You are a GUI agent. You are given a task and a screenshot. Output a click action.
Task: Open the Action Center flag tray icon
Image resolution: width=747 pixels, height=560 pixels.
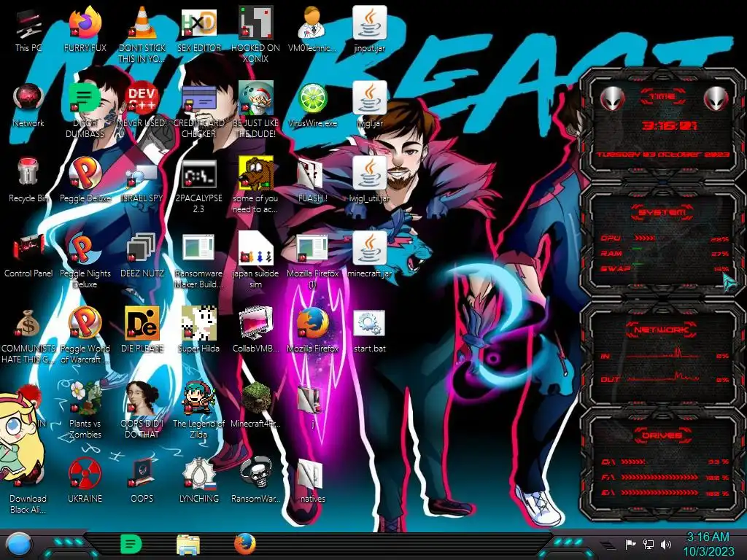[631, 544]
